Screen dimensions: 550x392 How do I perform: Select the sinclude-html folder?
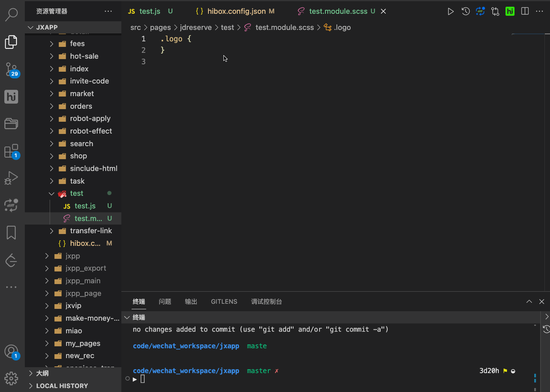tap(73, 169)
